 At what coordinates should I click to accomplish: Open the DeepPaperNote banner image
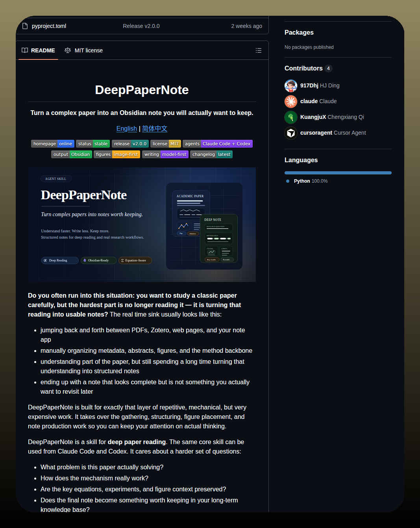(x=142, y=224)
